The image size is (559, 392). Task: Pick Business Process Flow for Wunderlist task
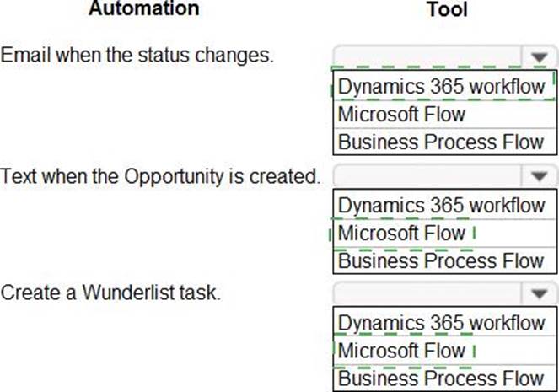[441, 378]
